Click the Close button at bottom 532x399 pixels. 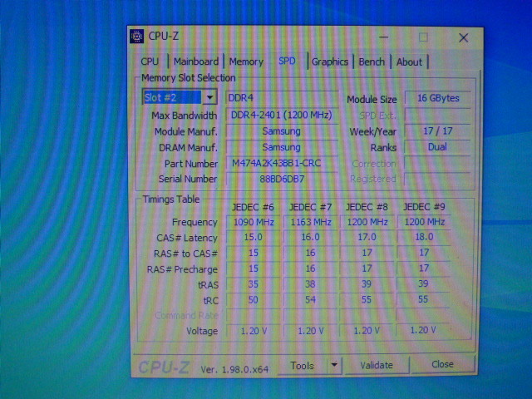click(442, 364)
